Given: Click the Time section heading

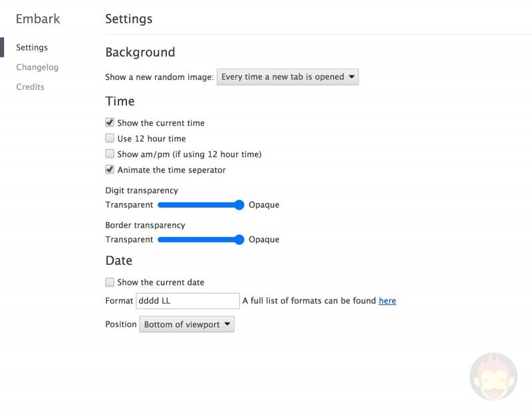Looking at the screenshot, I should [x=120, y=101].
